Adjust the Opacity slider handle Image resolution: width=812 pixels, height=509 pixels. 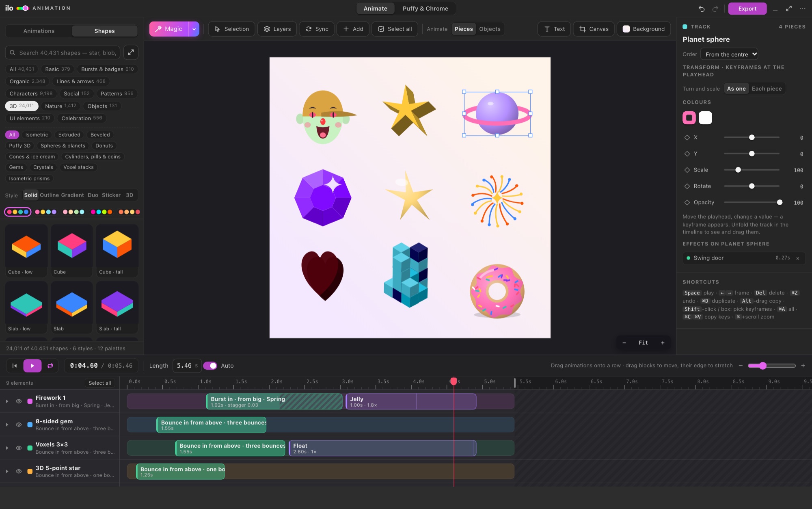coord(780,202)
